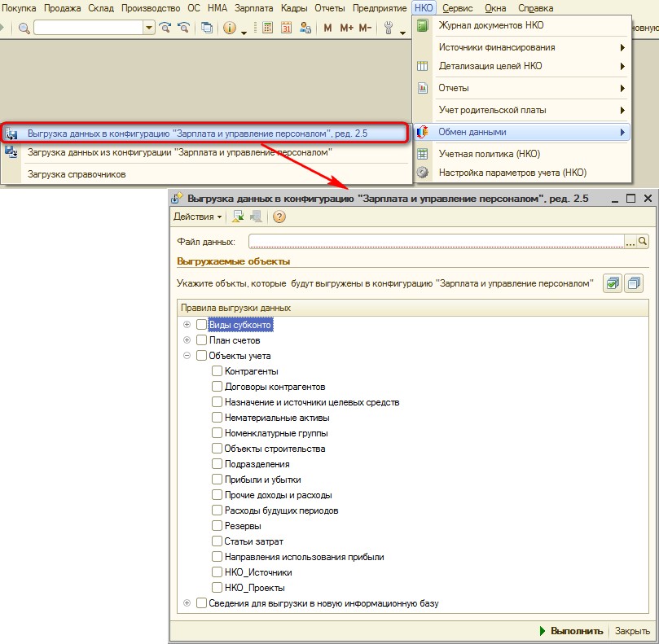Screen dimensions: 659x644
Task: Click the find previous icon in toolbar
Action: 183,28
